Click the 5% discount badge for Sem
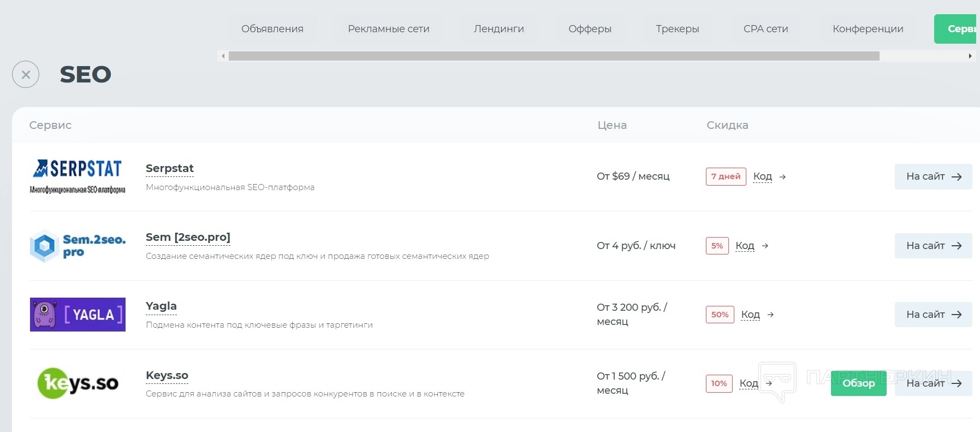Image resolution: width=980 pixels, height=432 pixels. point(717,246)
